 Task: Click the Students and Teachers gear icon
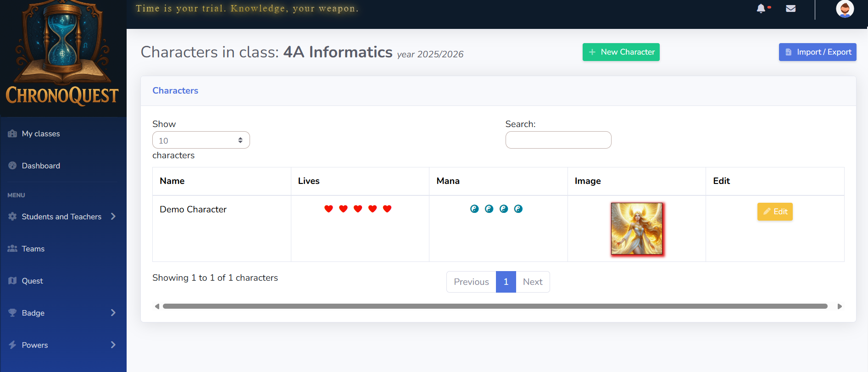pyautogui.click(x=12, y=217)
